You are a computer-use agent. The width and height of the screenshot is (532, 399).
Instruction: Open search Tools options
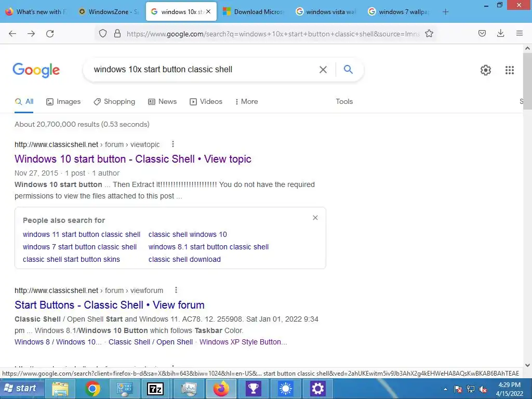pos(344,101)
